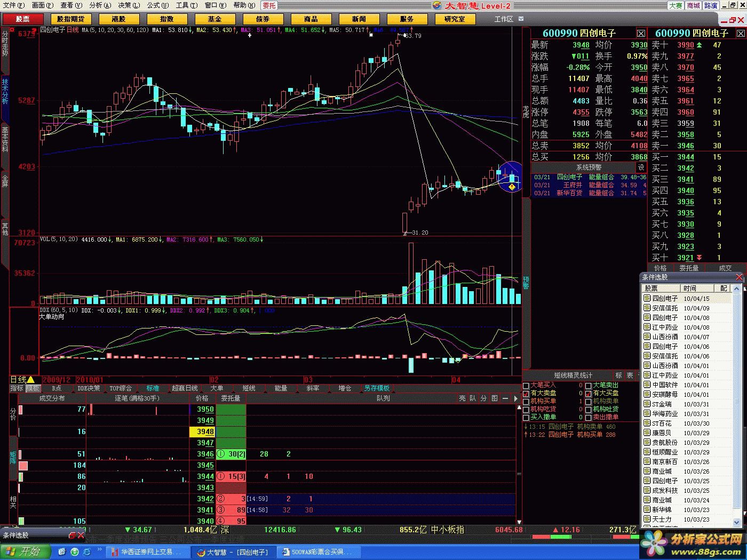Expand the 工作区 dropdown arrow

pos(521,19)
